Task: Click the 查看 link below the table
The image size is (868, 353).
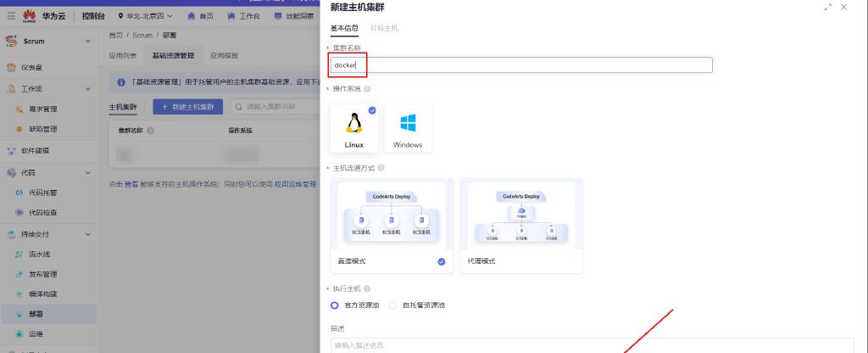Action: pos(131,184)
